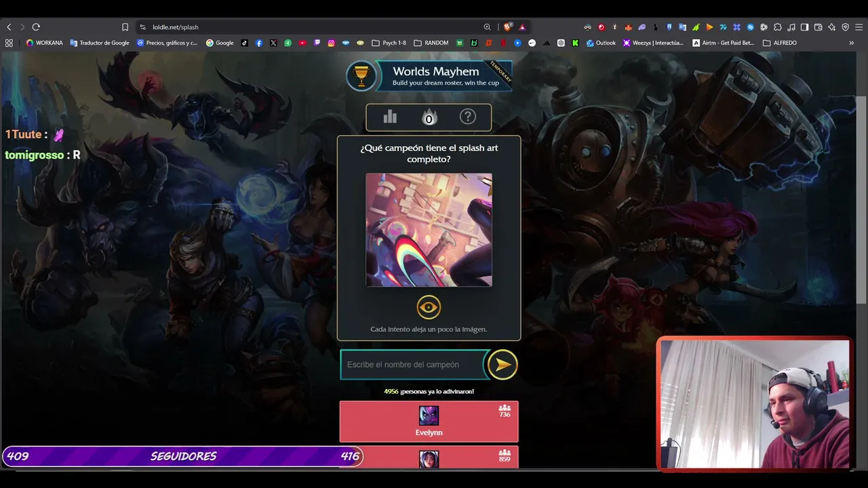Focus the champion name input field
Screen dimensions: 868x488
coord(414,365)
